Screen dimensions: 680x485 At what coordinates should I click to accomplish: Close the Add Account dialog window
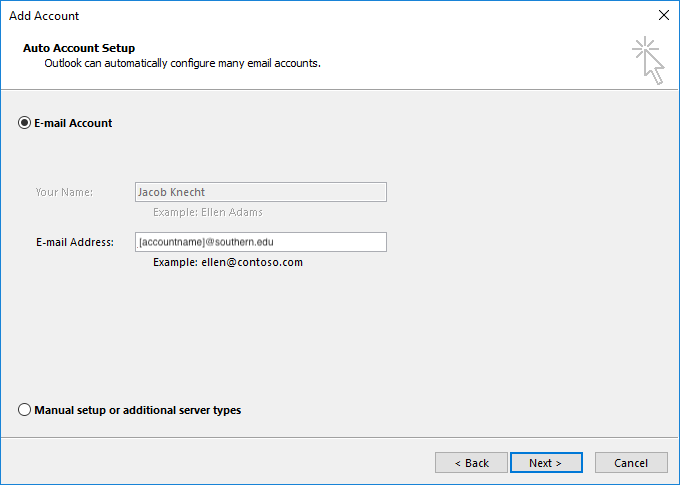tap(663, 15)
